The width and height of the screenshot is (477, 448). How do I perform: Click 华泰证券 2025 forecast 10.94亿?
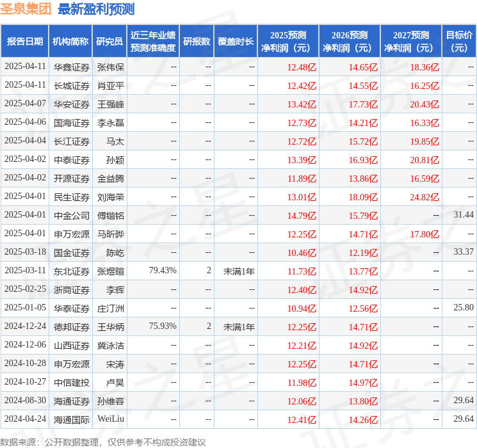click(302, 308)
